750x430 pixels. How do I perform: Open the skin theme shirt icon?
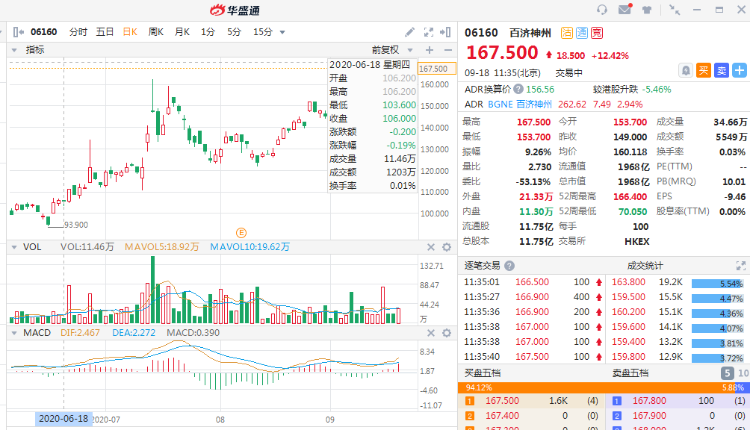(x=647, y=10)
